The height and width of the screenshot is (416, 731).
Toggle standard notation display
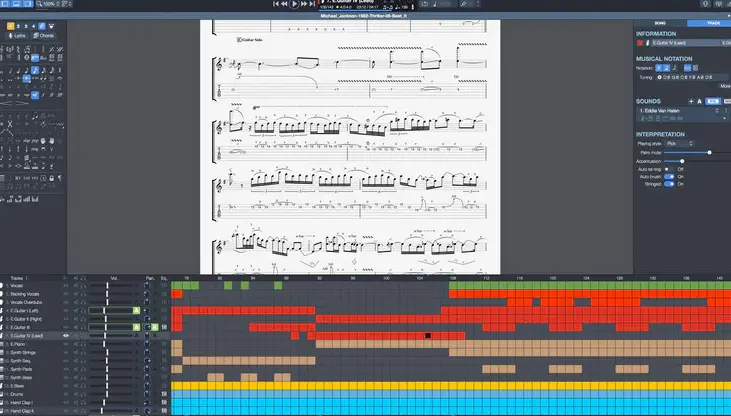tap(659, 68)
